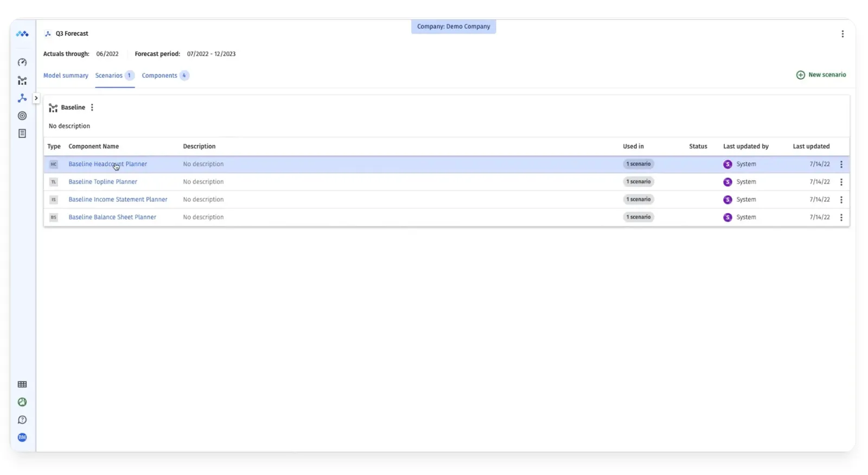Open the dashboard gauge icon in sidebar
The width and height of the screenshot is (868, 475).
click(x=22, y=62)
